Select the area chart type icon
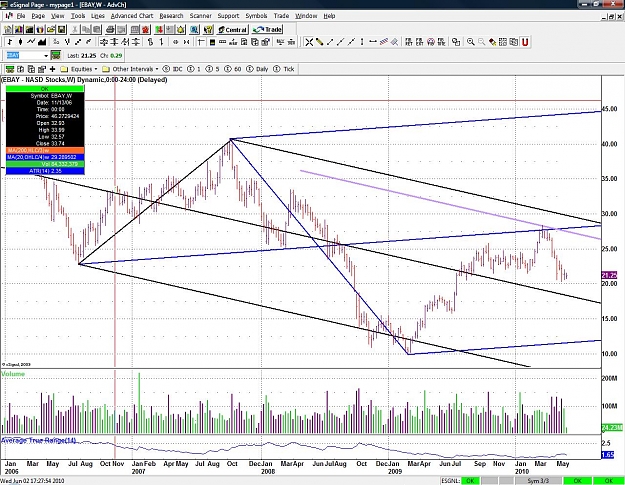Viewport: 625px width, 485px height. pos(42,42)
